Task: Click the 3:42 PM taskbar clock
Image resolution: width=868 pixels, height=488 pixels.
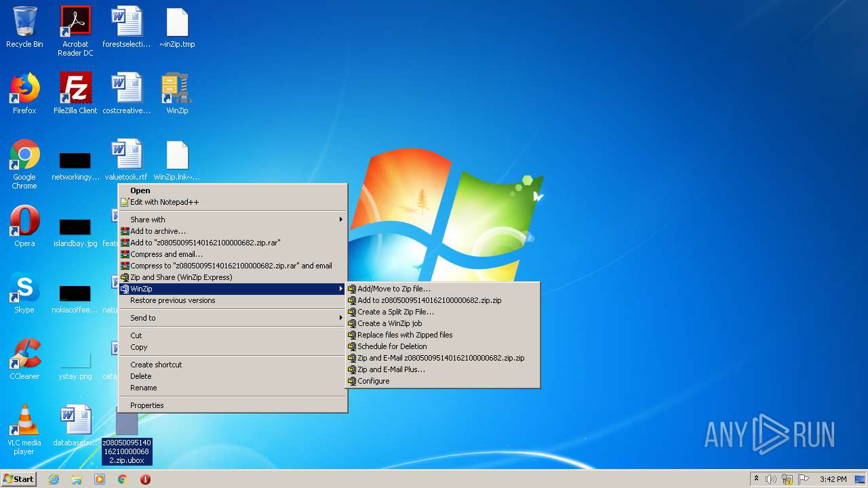Action: [833, 479]
